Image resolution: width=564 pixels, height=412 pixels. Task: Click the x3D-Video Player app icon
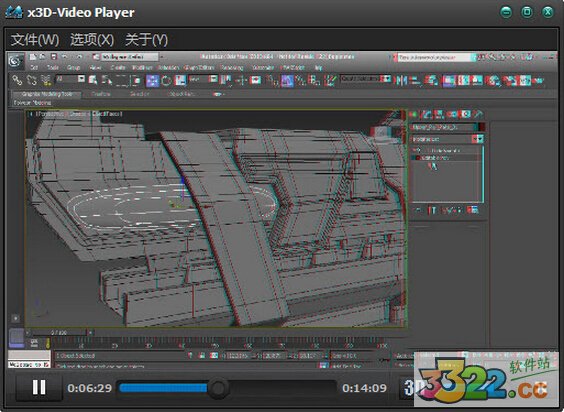pos(14,12)
